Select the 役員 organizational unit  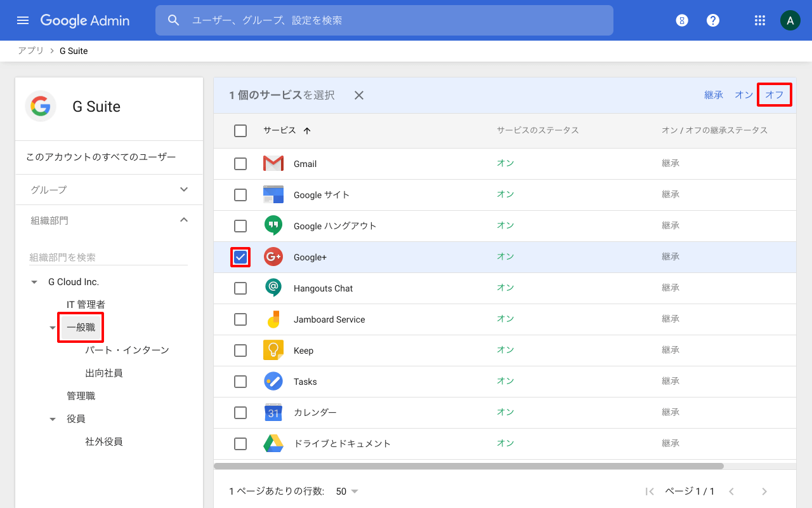(75, 419)
